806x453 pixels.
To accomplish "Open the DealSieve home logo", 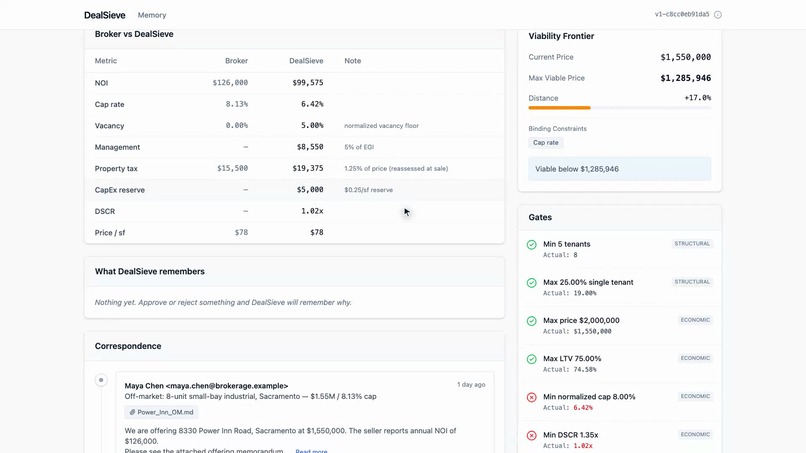I will click(x=104, y=15).
